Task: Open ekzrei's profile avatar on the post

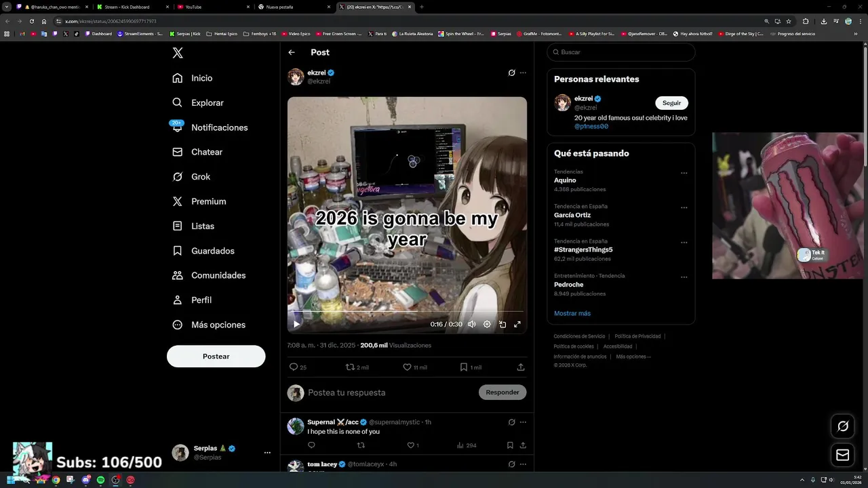Action: [296, 77]
